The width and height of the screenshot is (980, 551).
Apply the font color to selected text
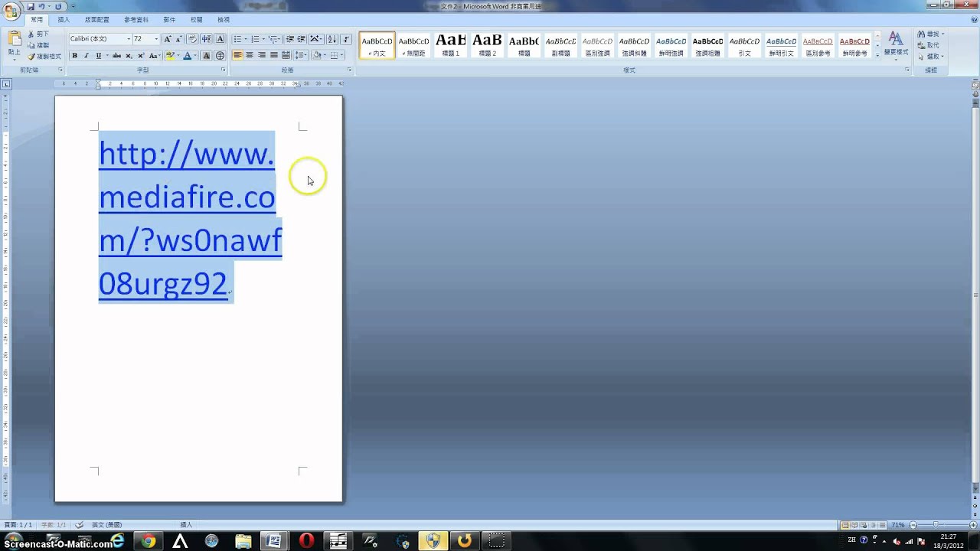click(x=187, y=56)
